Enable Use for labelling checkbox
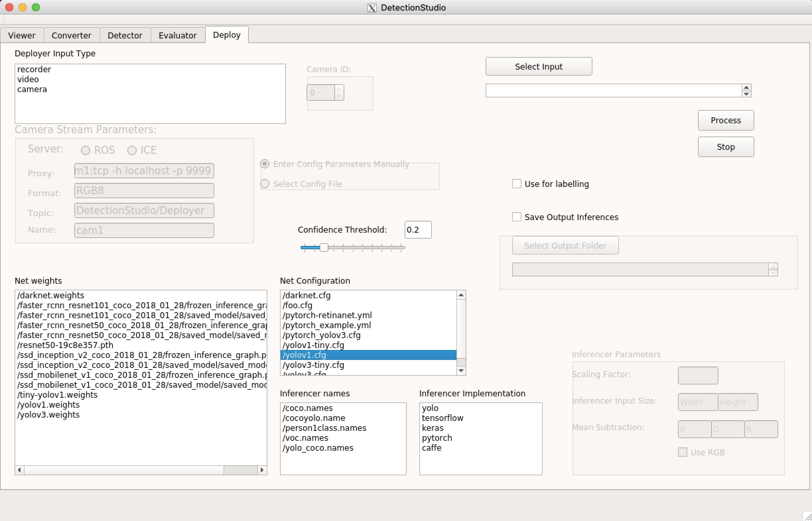The height and width of the screenshot is (521, 812). click(x=516, y=184)
